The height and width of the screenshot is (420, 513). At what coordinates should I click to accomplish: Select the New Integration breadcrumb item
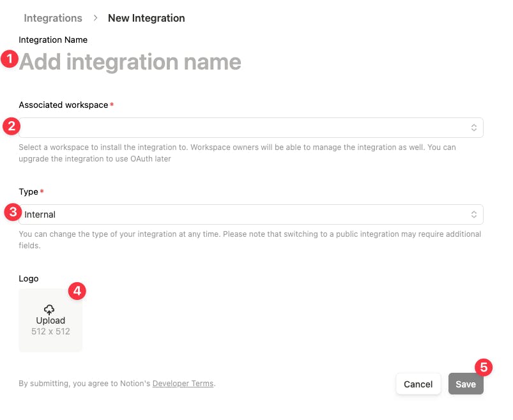[x=146, y=18]
